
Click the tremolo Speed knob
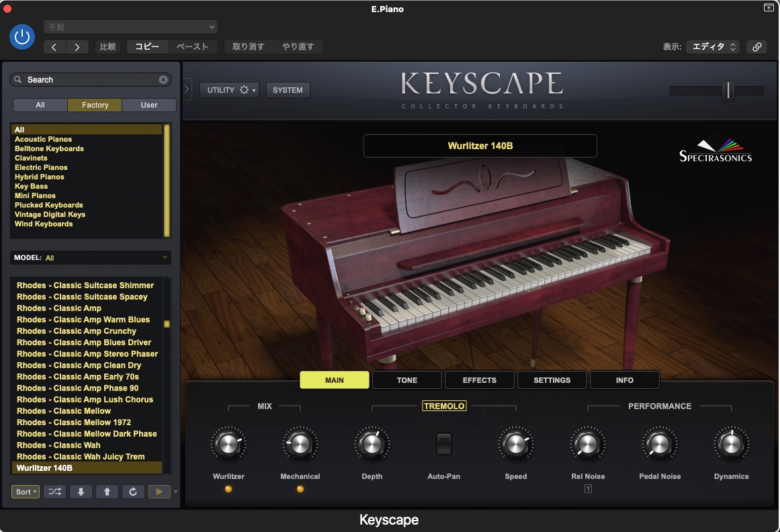tap(516, 443)
